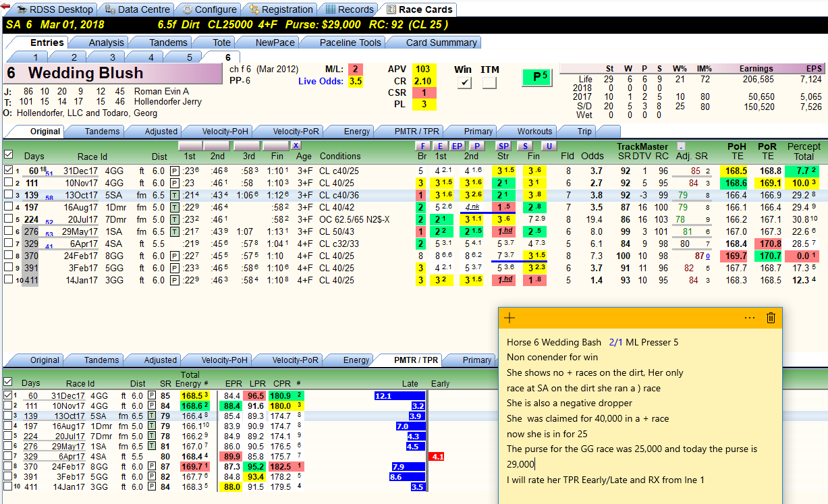Click the green P5 running style badge

pos(538,77)
